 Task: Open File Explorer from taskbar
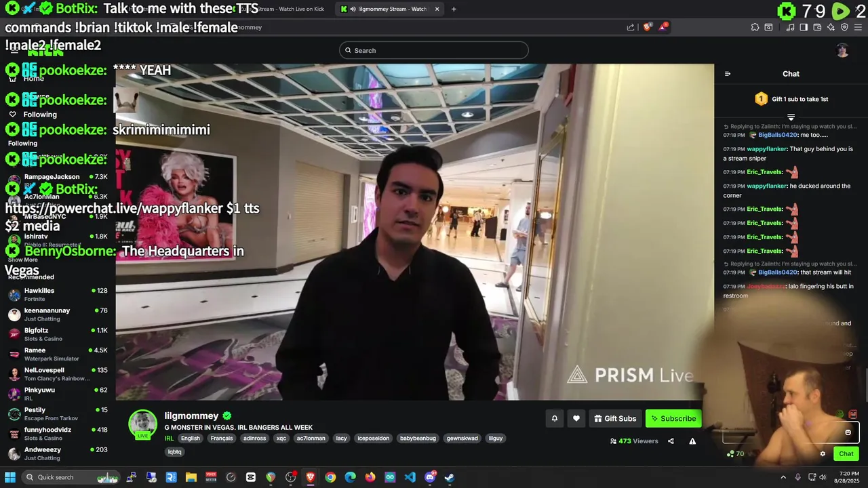coord(191,477)
